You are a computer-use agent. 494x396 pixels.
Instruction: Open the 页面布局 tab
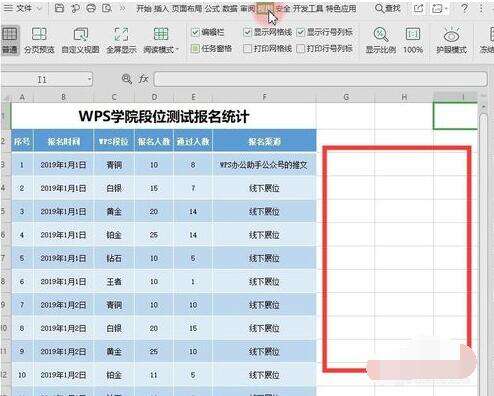click(x=187, y=8)
